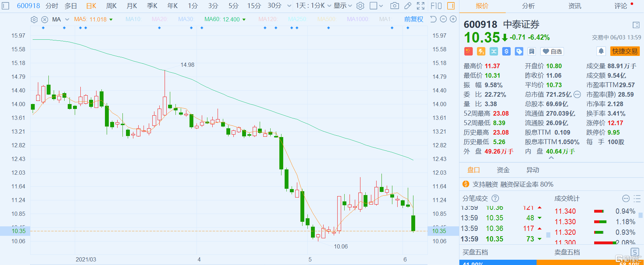Image resolution: width=644 pixels, height=265 pixels.
Task: Toggle the MA1000 line visibility
Action: point(358,19)
